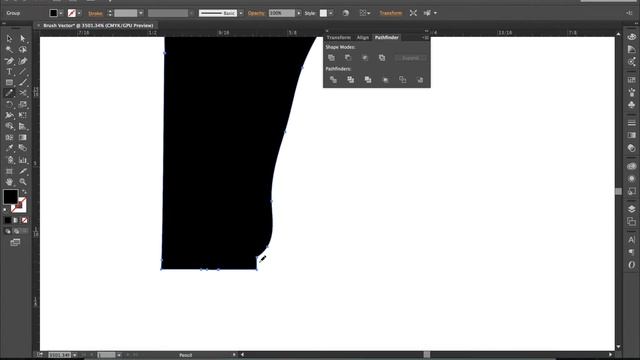The image size is (640, 360).
Task: Click the None button below swatches
Action: pos(24,220)
